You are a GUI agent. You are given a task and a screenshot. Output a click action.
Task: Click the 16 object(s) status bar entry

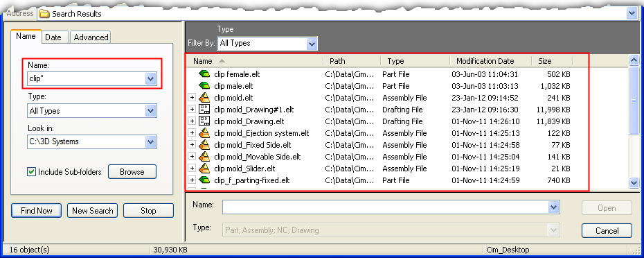click(x=29, y=250)
